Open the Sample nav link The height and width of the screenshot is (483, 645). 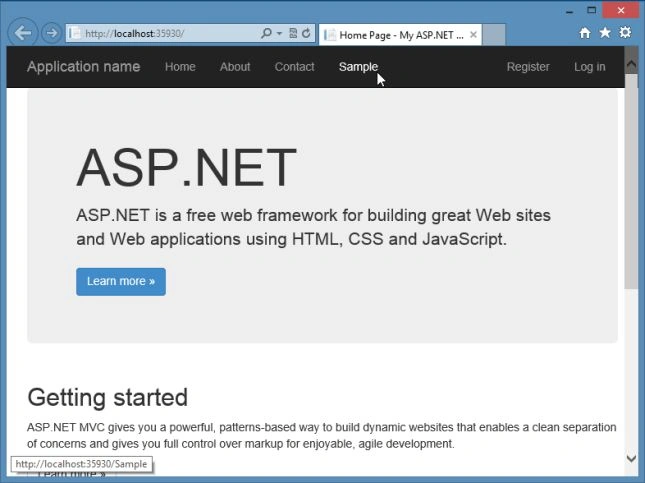(x=358, y=67)
